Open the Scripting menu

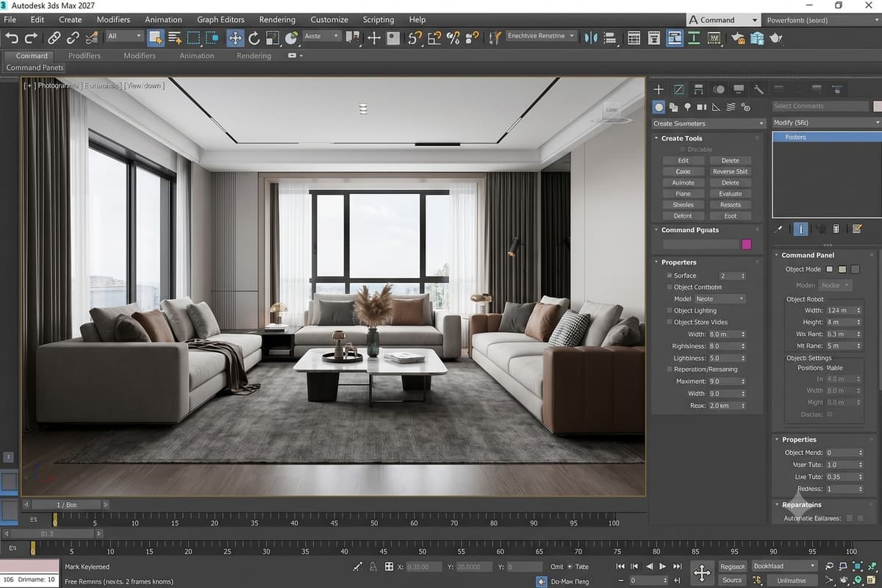(378, 19)
